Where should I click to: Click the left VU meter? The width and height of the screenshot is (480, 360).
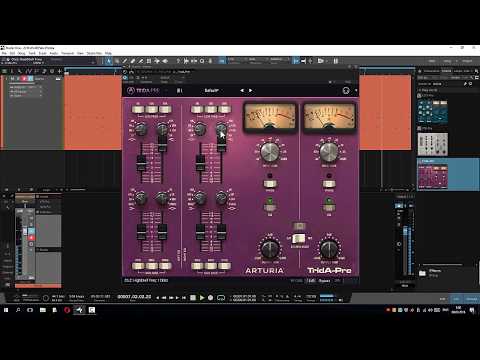pos(269,117)
